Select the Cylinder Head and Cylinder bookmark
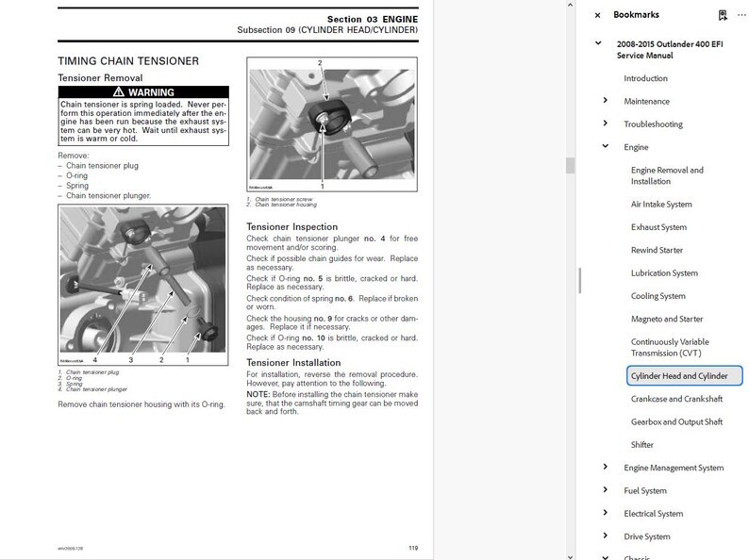Viewport: 749px width, 560px height. [x=685, y=376]
